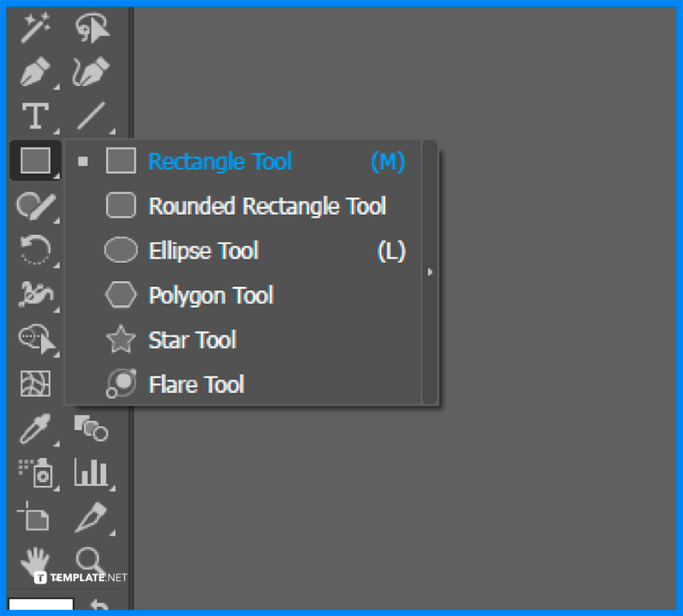Select the Column Graph tool
The height and width of the screenshot is (616, 683).
[x=92, y=472]
